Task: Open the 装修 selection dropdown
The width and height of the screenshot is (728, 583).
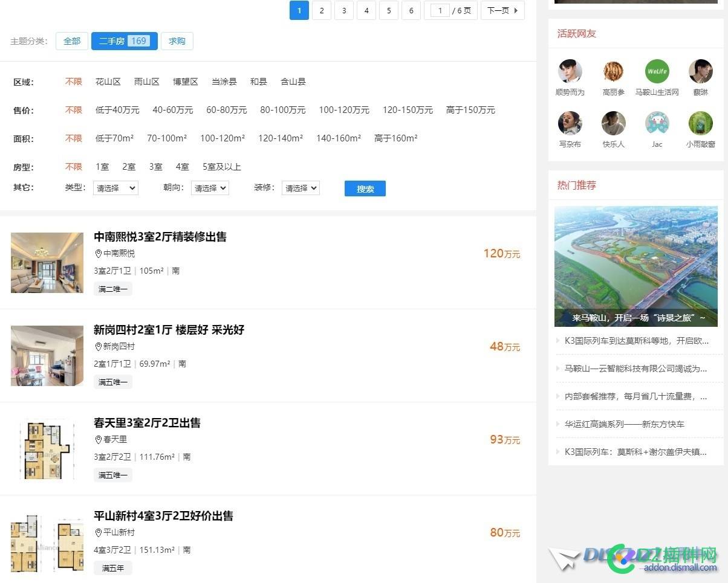Action: click(300, 188)
